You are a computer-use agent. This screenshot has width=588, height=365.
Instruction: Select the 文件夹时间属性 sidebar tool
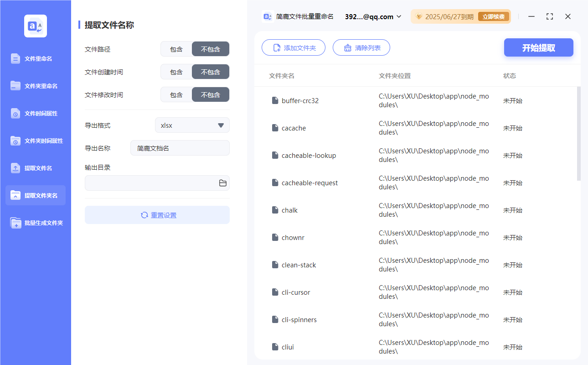pyautogui.click(x=35, y=141)
